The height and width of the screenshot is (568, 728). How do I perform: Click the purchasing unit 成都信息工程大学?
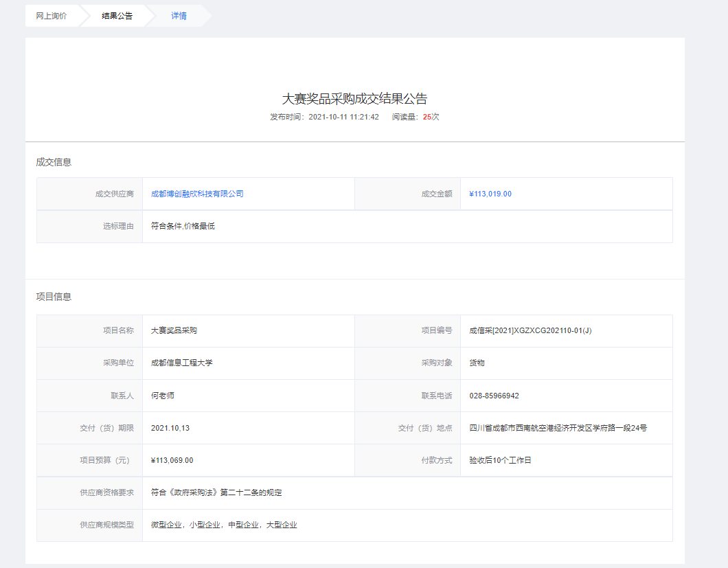click(182, 363)
